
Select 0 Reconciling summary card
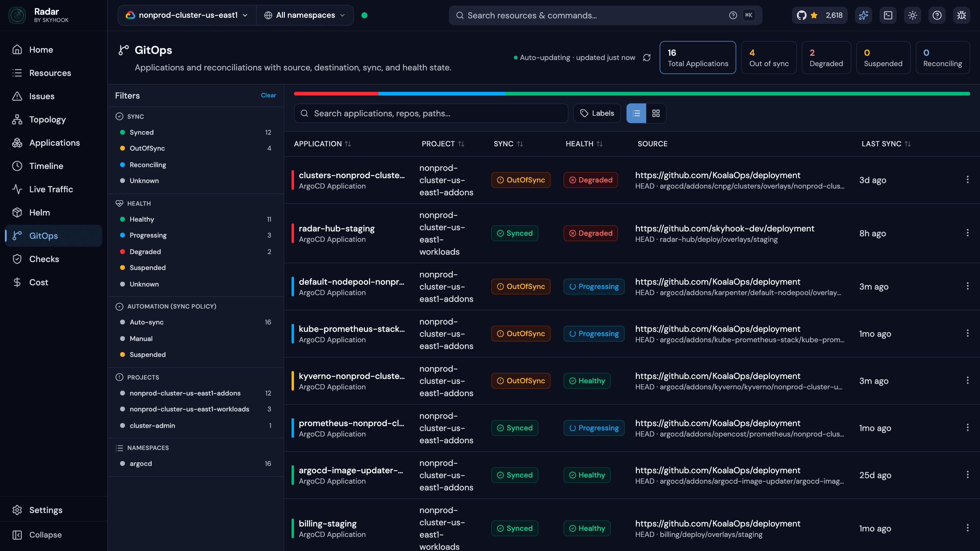coord(943,58)
